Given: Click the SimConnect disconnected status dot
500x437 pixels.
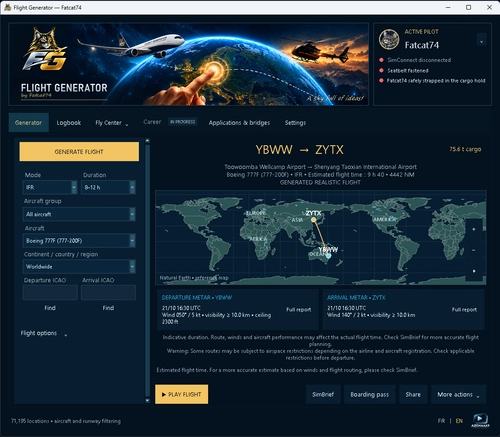Looking at the screenshot, I should coord(381,60).
